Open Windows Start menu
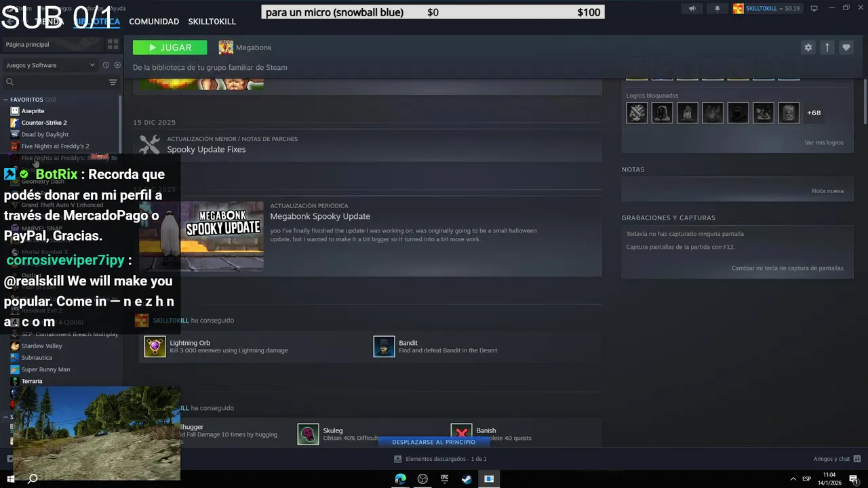The width and height of the screenshot is (868, 488). pos(12,479)
